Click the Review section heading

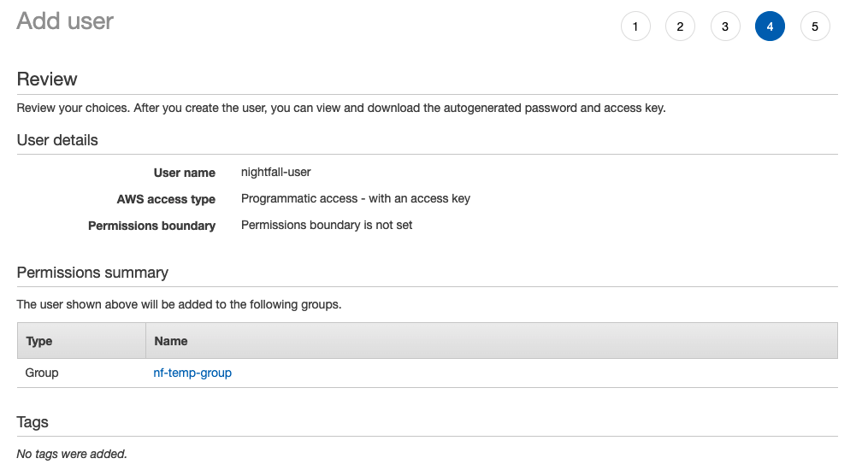[x=47, y=79]
